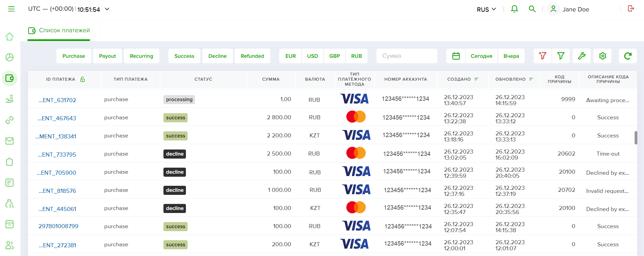Sort by the Создано column icon
This screenshot has width=644, height=256.
pos(476,79)
